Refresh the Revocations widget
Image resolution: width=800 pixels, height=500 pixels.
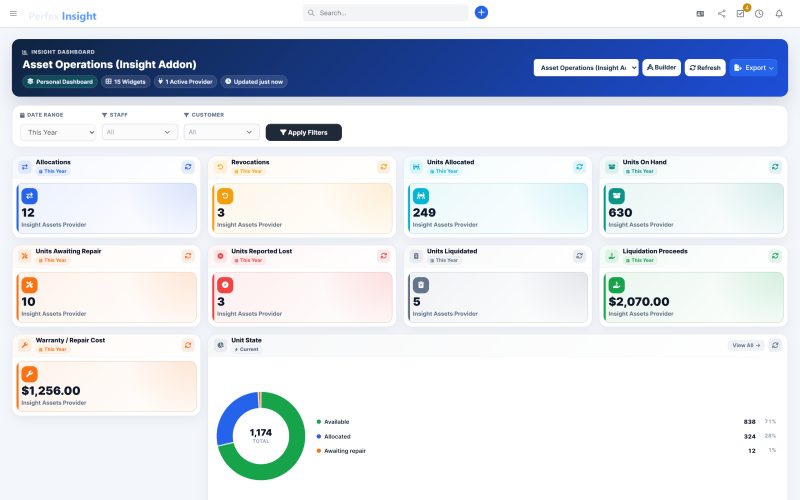point(384,167)
